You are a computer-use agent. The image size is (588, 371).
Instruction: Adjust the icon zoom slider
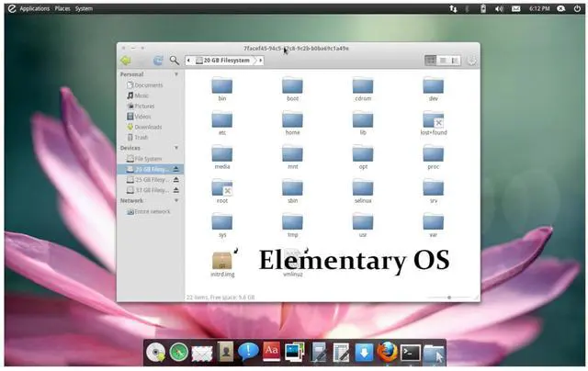tap(449, 298)
